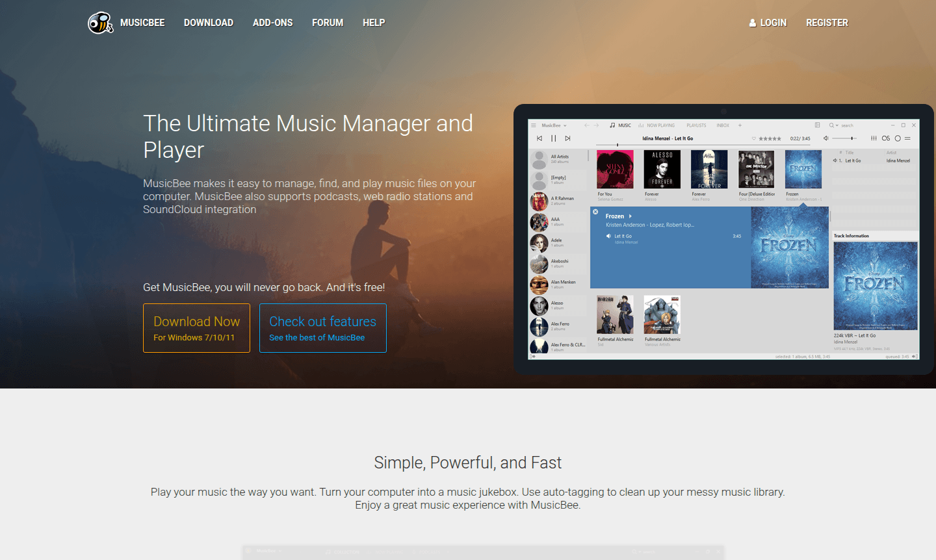Viewport: 936px width, 560px height.
Task: Click the Download Now button
Action: 196,327
